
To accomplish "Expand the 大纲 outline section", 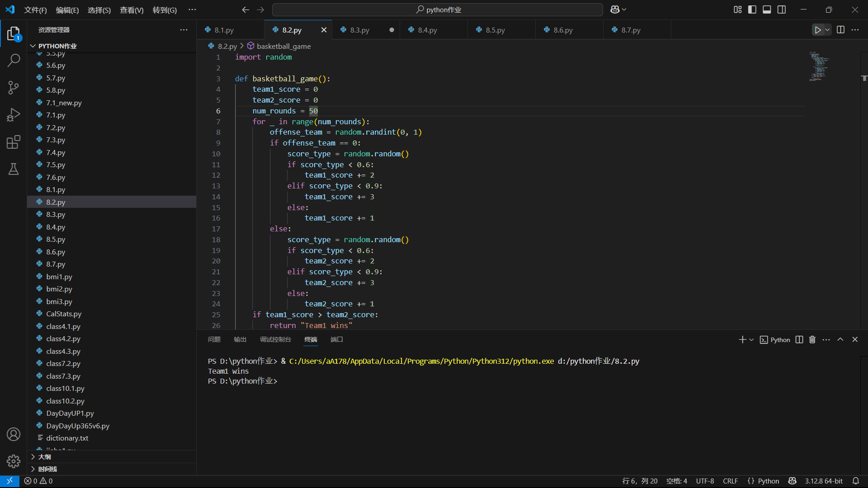I will [x=44, y=457].
